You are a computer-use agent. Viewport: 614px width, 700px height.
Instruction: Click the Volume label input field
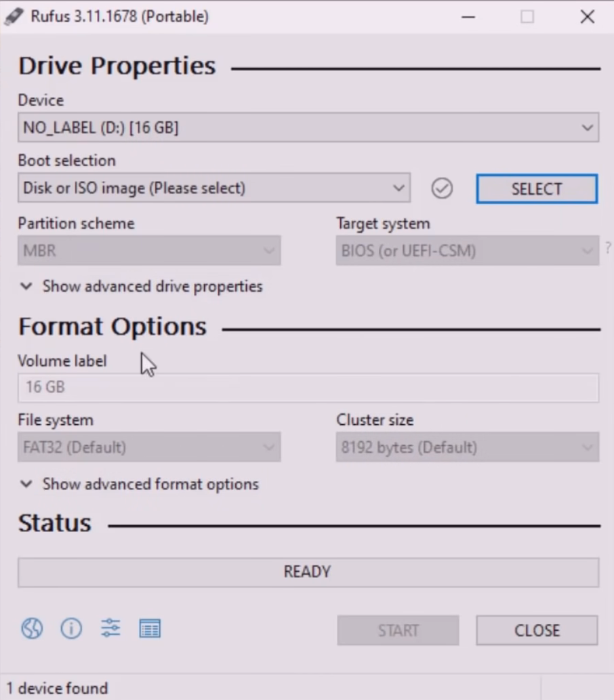tap(308, 388)
